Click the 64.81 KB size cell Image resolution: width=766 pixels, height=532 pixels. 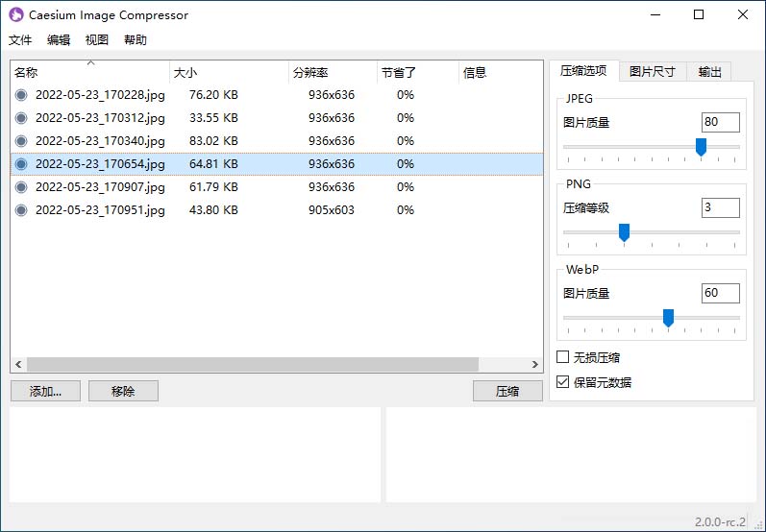(x=213, y=164)
